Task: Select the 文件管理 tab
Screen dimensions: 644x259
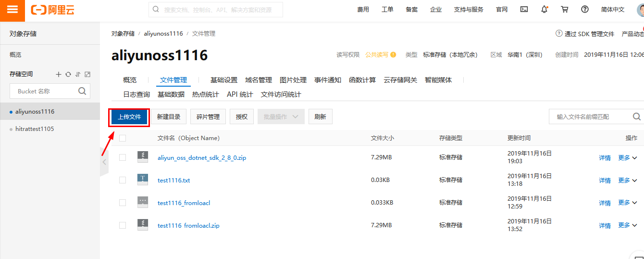Action: [173, 80]
